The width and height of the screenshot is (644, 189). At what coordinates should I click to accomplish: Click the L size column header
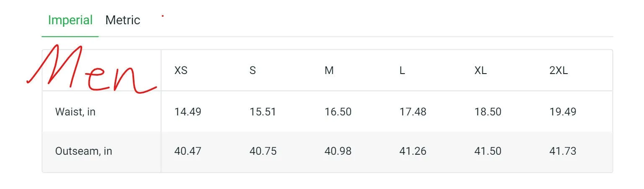pos(402,71)
